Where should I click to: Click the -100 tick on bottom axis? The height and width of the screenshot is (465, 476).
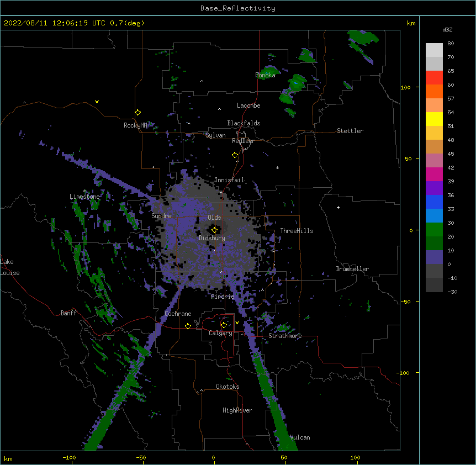point(69,457)
